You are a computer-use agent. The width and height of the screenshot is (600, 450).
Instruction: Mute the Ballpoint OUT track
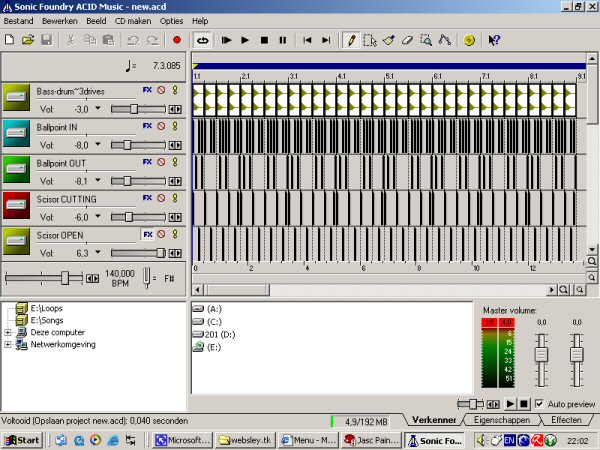tap(161, 162)
